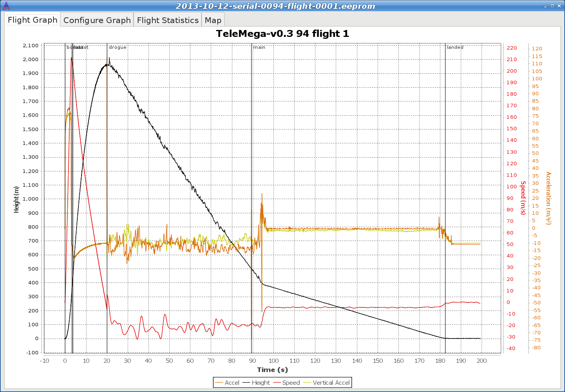Close the eeprom flight window
This screenshot has height=392, width=565.
pos(559,6)
